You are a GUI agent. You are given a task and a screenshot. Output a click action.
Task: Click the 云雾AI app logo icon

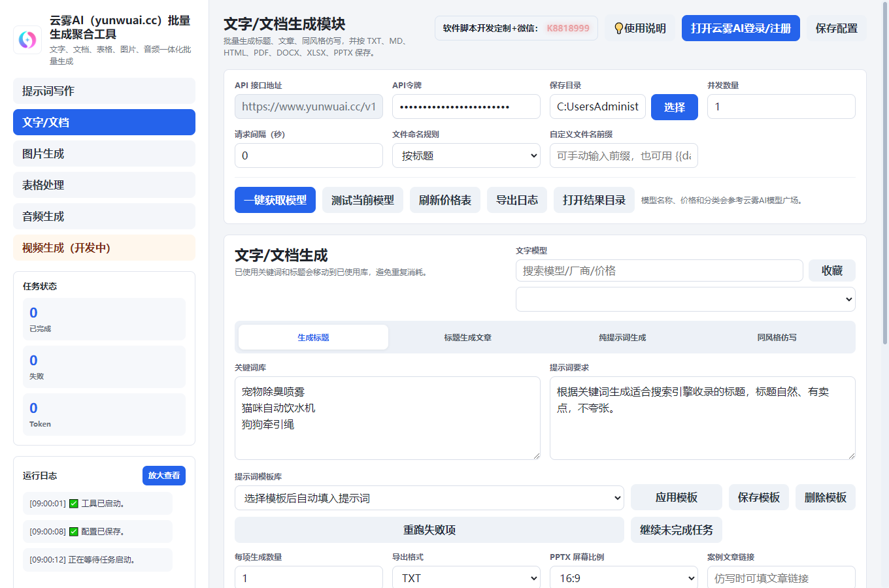click(x=27, y=40)
